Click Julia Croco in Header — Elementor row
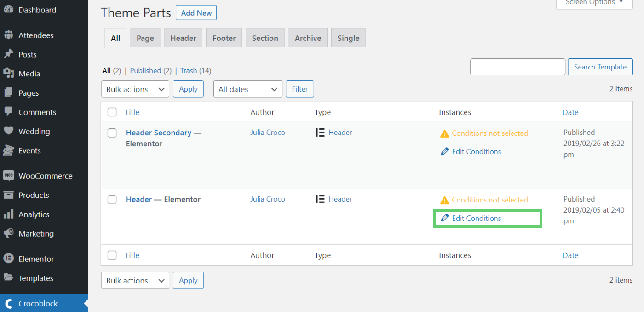 pyautogui.click(x=268, y=199)
